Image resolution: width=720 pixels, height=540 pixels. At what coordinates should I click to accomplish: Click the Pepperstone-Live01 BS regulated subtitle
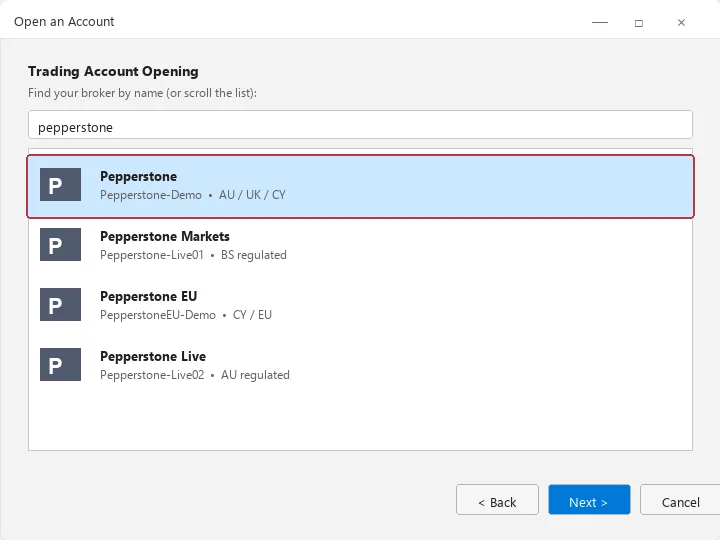(x=193, y=255)
